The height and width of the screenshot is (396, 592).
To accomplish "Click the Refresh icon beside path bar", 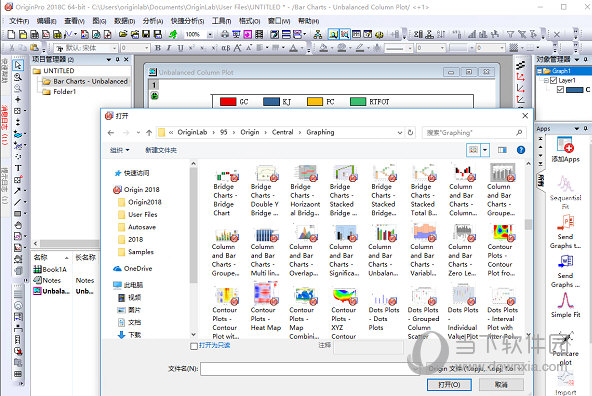I will point(410,133).
